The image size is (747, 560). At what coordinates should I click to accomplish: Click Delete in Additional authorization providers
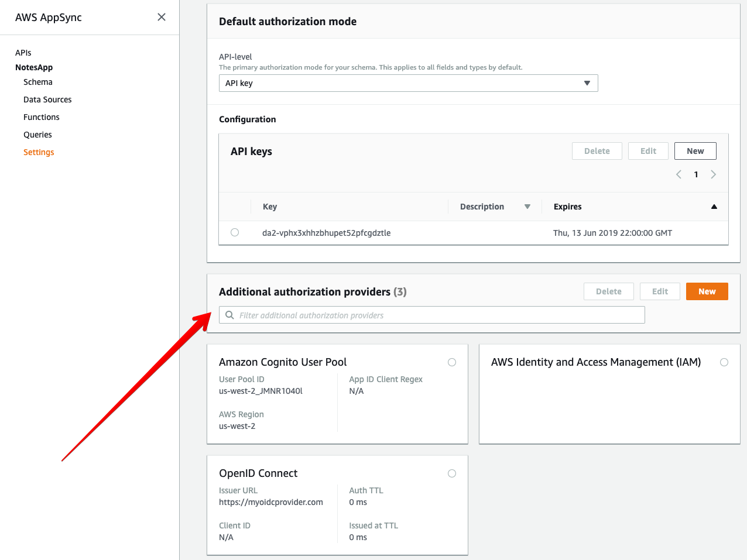tap(608, 291)
